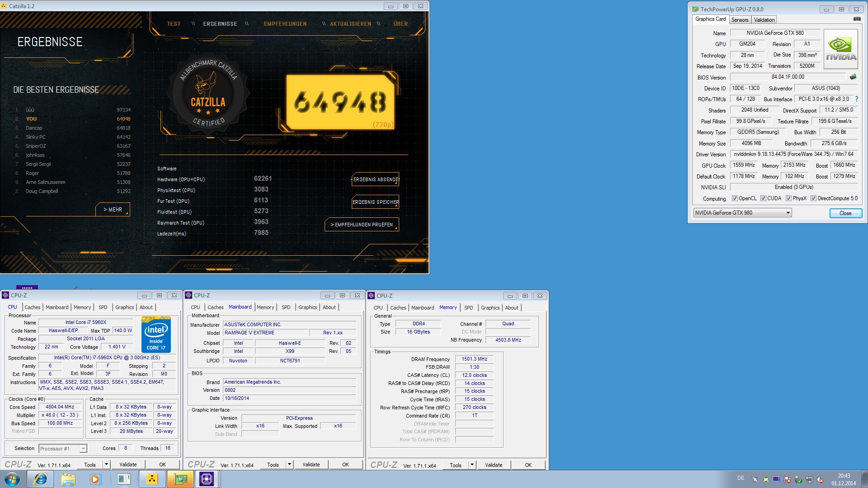The width and height of the screenshot is (868, 488).
Task: Click the Intel Core i7 5960X name field
Action: pyautogui.click(x=86, y=323)
